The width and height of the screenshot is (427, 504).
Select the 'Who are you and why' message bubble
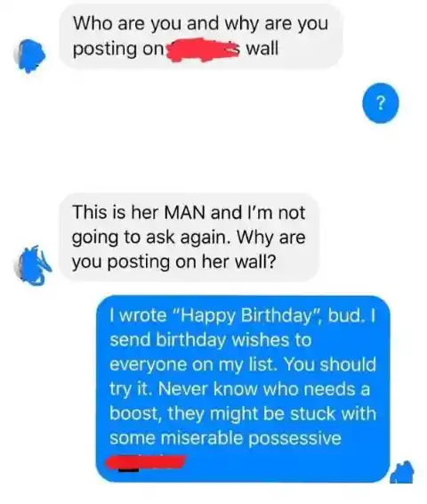coord(200,36)
